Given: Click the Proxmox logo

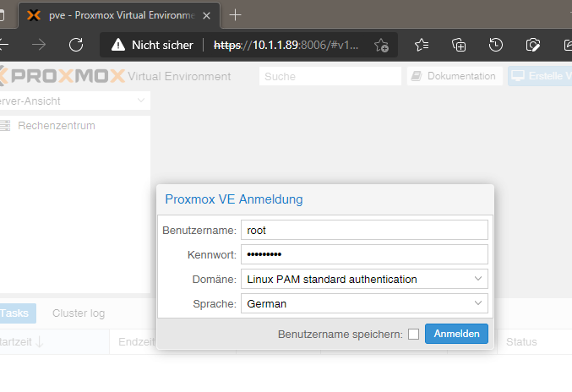Looking at the screenshot, I should 62,76.
